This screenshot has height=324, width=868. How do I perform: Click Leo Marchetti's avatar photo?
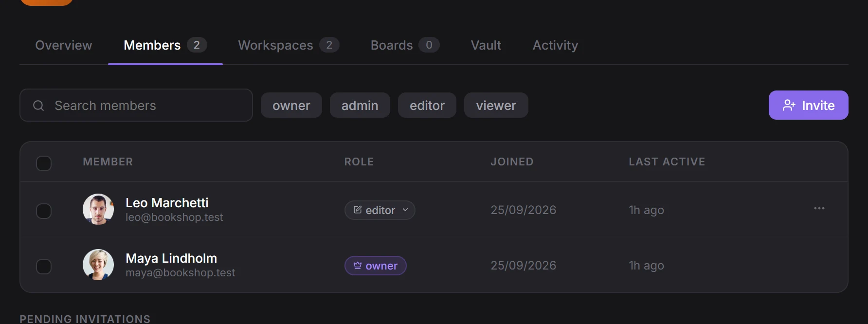pos(98,209)
